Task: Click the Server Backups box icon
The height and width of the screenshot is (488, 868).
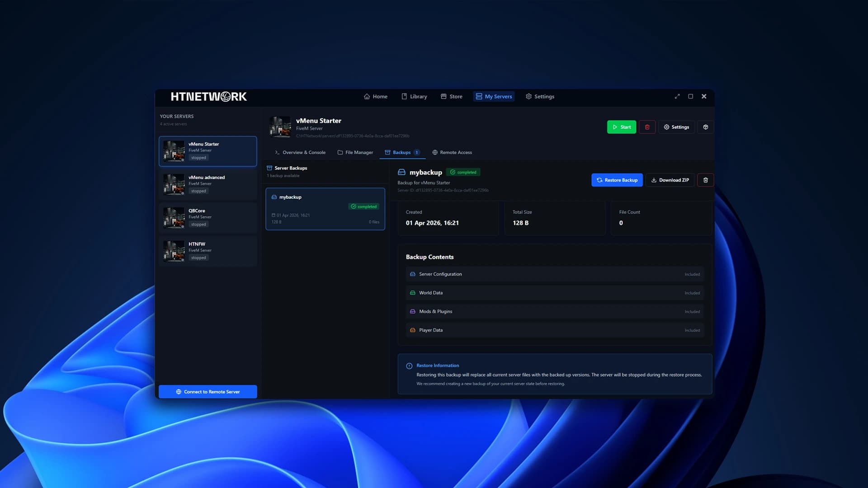Action: [269, 168]
